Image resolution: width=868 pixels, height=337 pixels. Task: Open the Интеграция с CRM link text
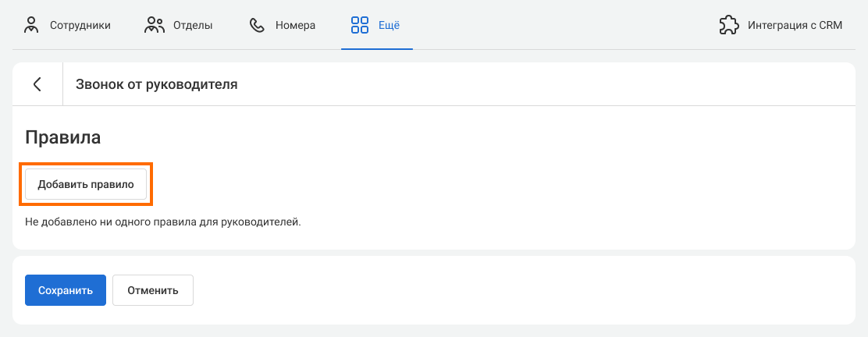[795, 25]
